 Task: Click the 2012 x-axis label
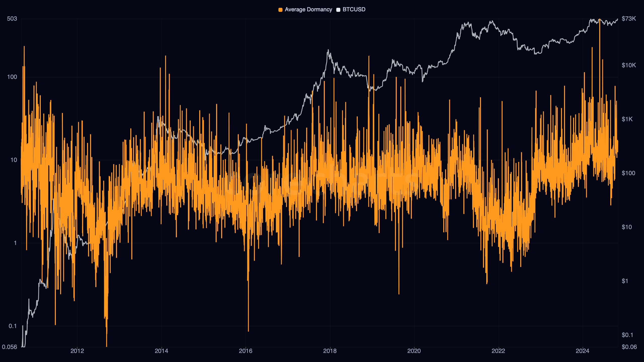pos(77,351)
